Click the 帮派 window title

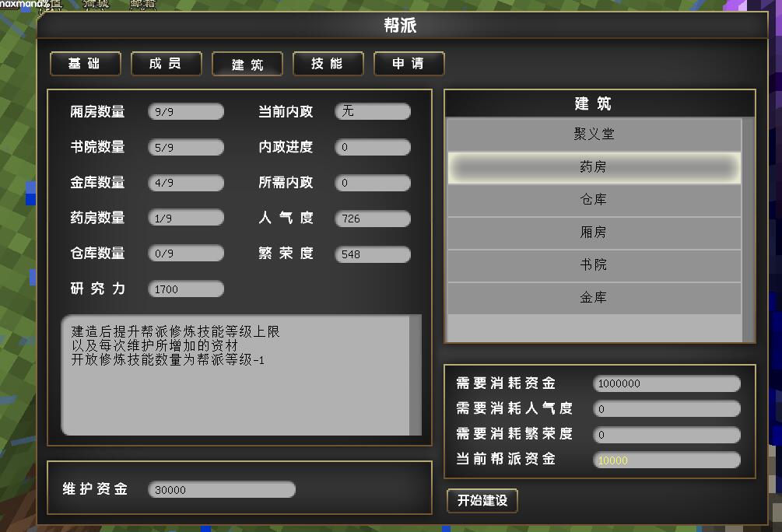pyautogui.click(x=401, y=25)
